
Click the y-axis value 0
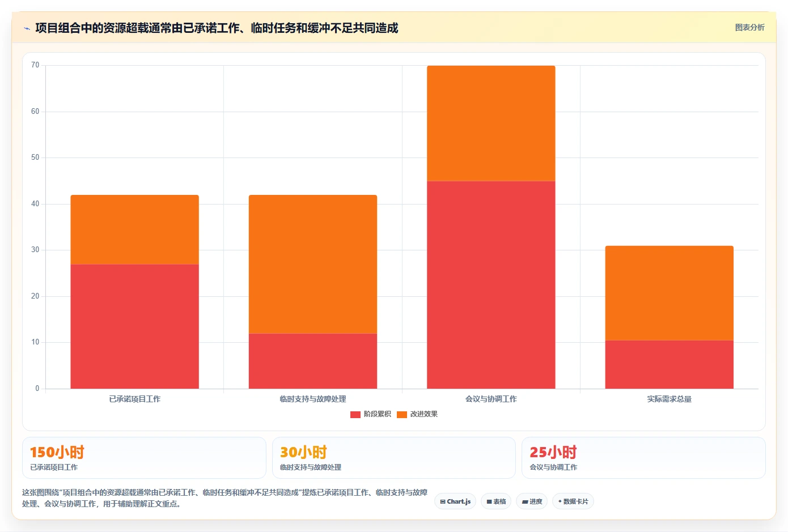click(37, 389)
